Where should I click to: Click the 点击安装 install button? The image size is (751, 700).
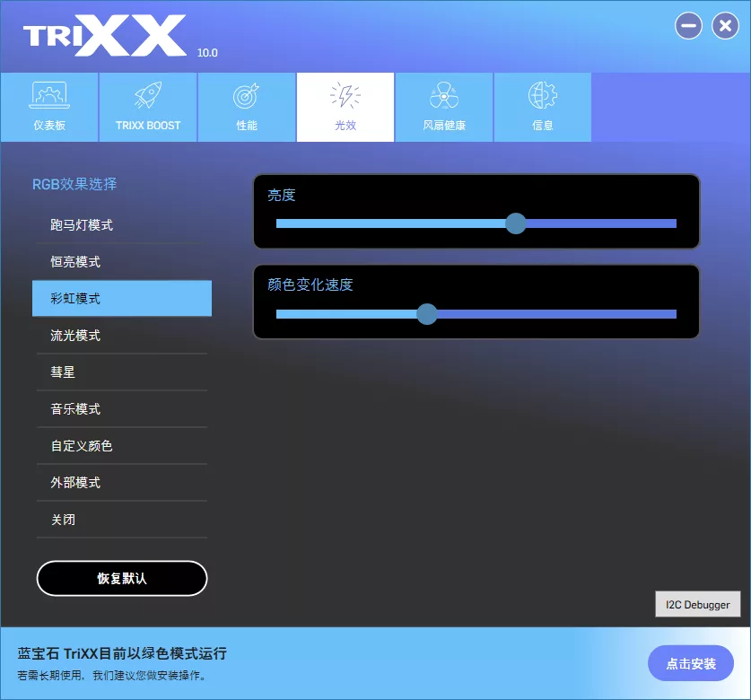point(691,663)
